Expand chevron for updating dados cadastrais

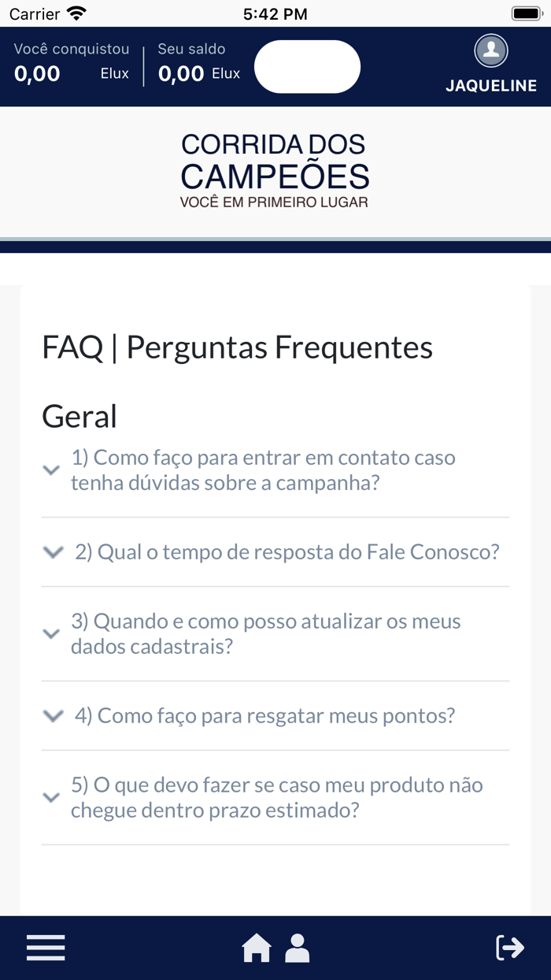(51, 634)
